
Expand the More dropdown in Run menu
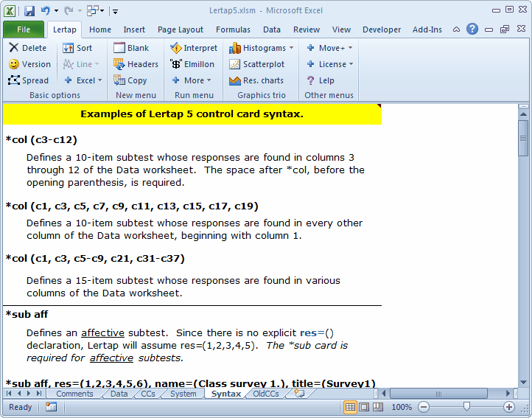point(209,80)
